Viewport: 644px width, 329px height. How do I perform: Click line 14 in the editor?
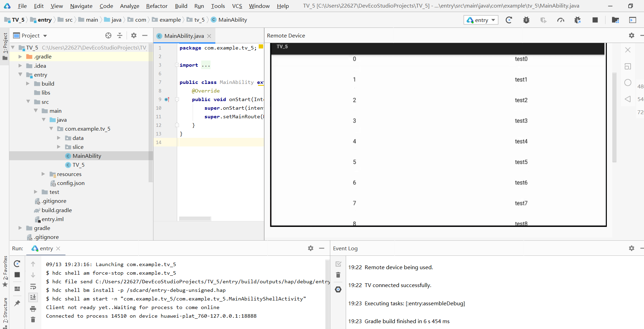[x=220, y=142]
